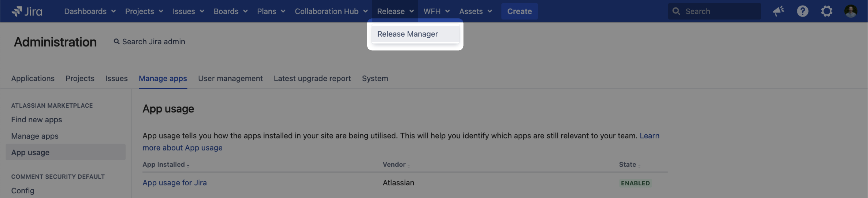Open the user profile avatar
Image resolution: width=868 pixels, height=198 pixels.
tap(850, 12)
